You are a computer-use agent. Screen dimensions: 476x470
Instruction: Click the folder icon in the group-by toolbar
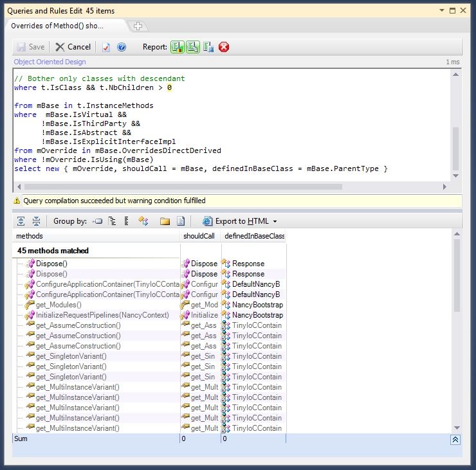[x=165, y=221]
